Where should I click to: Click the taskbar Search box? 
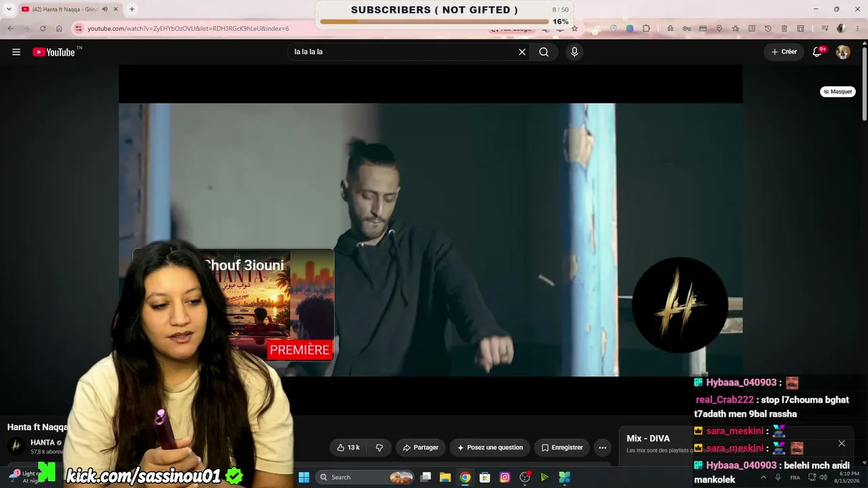pos(365,477)
